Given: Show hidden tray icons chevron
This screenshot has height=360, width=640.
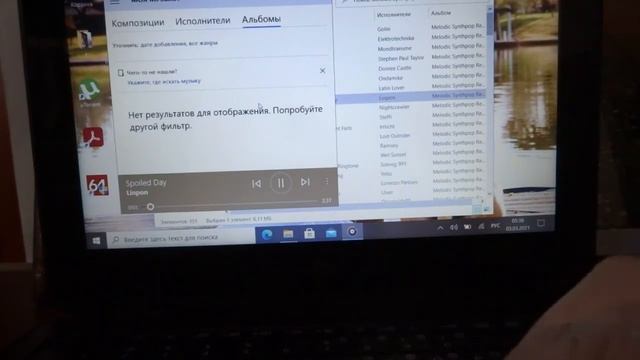Looking at the screenshot, I should click(x=440, y=229).
